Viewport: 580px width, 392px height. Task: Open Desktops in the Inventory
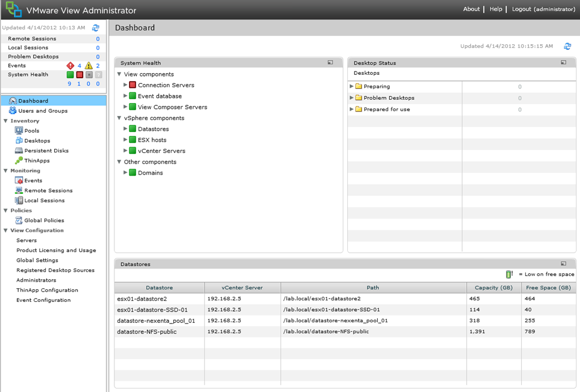click(37, 140)
